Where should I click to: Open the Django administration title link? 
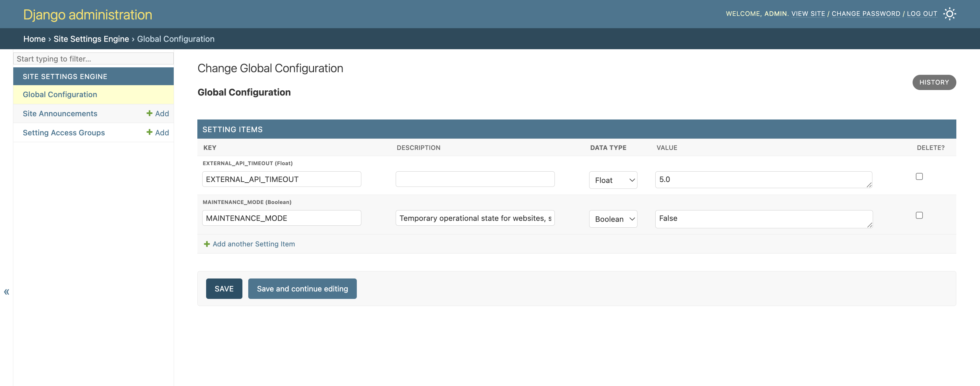click(87, 15)
